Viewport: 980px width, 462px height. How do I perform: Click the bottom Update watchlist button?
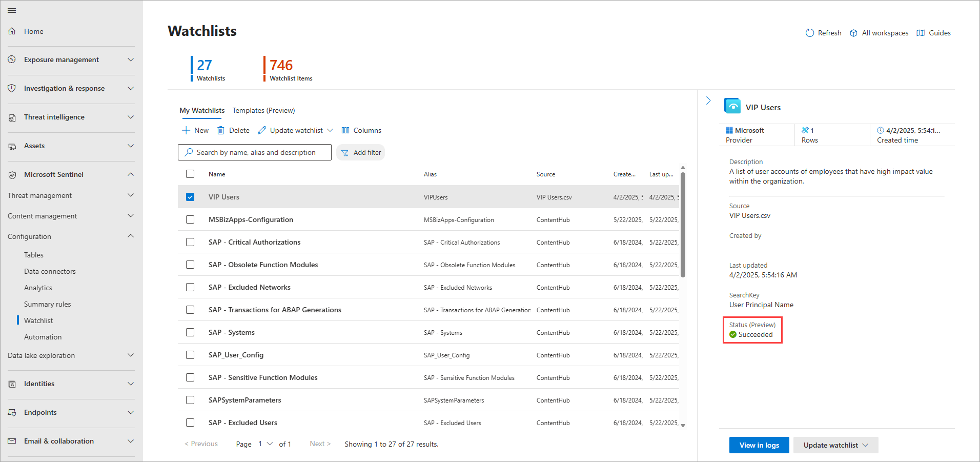pos(836,445)
